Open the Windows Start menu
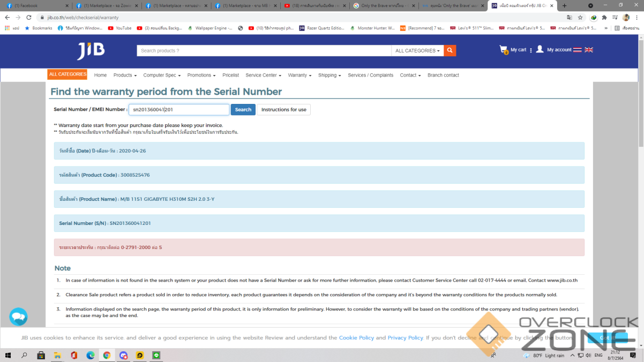Viewport: 644px width, 362px height. [x=8, y=355]
